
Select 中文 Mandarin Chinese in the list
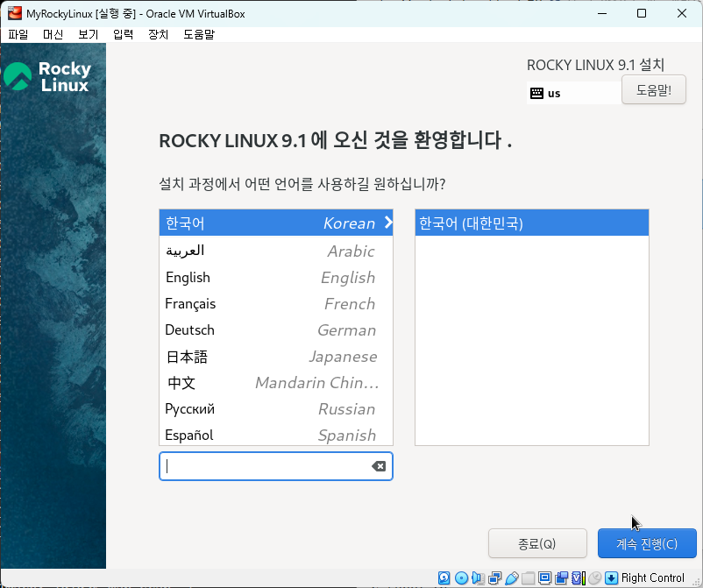(x=276, y=383)
